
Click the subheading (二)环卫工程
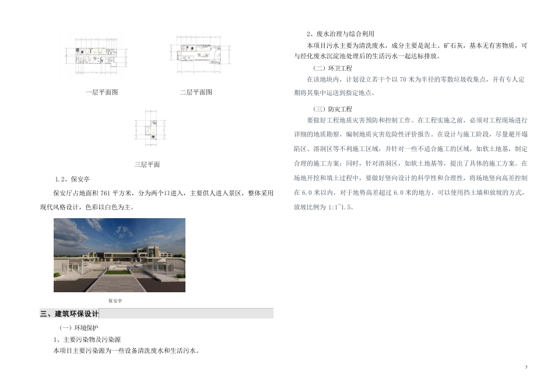pos(332,68)
